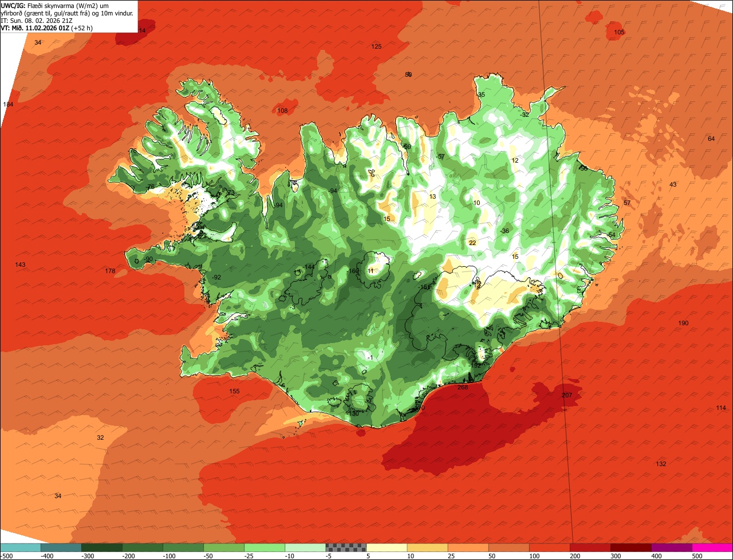
Task: Click the map value "190" over the sea
Action: [x=683, y=324]
